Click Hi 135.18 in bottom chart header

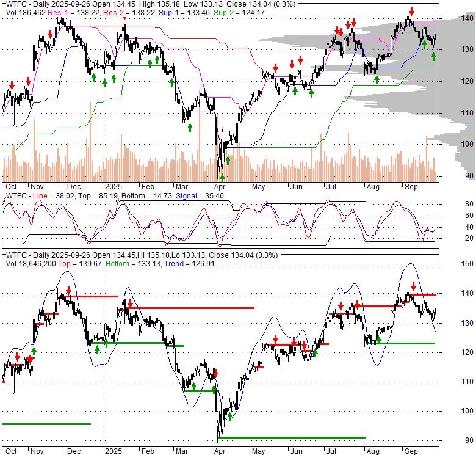[154, 255]
